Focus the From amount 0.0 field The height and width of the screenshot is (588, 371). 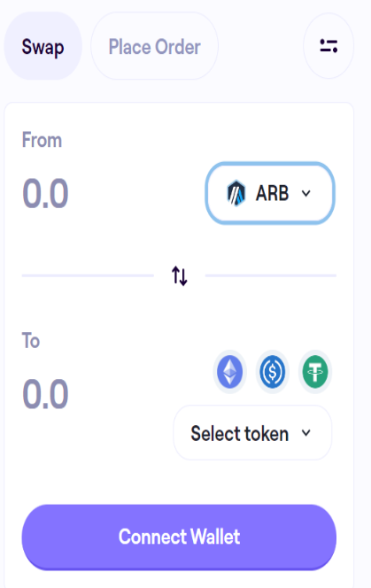45,194
